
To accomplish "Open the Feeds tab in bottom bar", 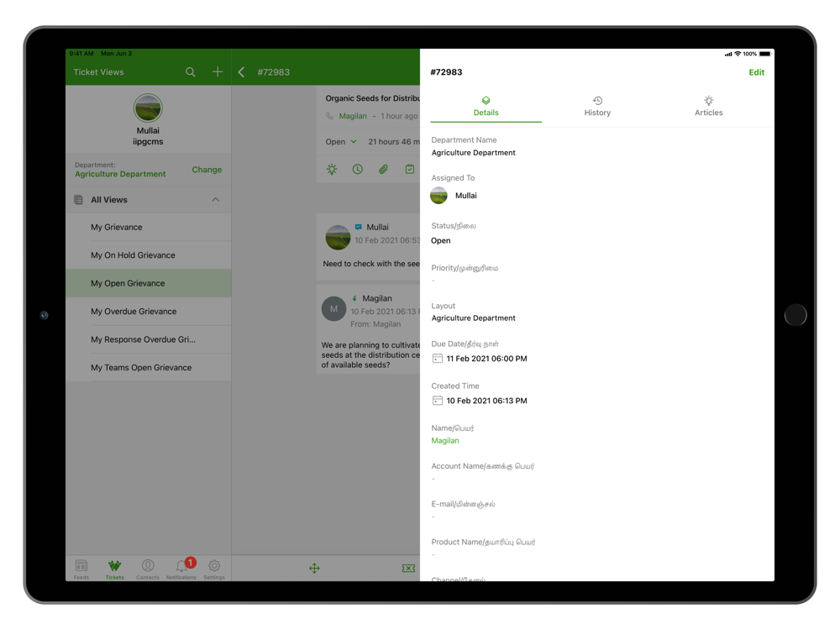I will tap(81, 569).
